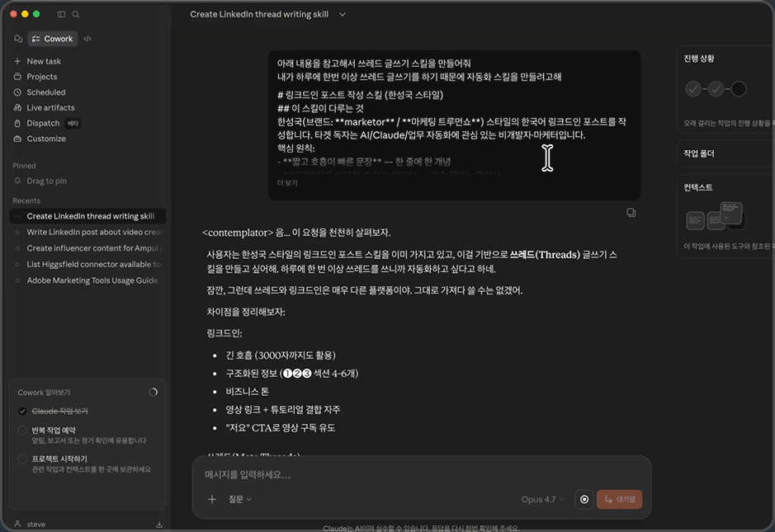This screenshot has height=532, width=775.
Task: Click the Pinned section label
Action: coord(24,166)
